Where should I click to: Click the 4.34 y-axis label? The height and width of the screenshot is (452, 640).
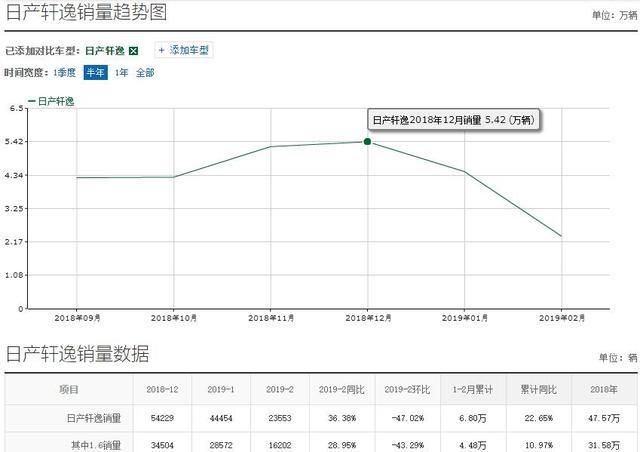click(14, 175)
